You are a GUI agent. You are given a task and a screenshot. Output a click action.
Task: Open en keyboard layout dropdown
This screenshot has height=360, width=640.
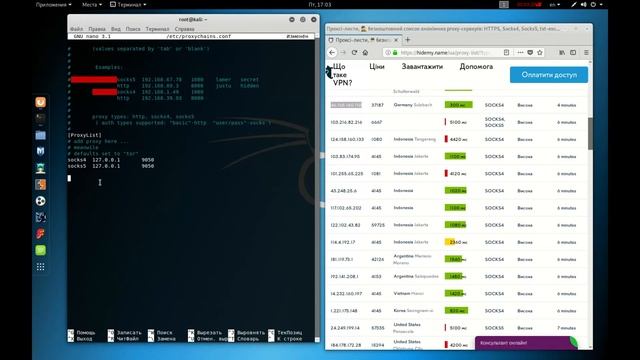coord(554,4)
